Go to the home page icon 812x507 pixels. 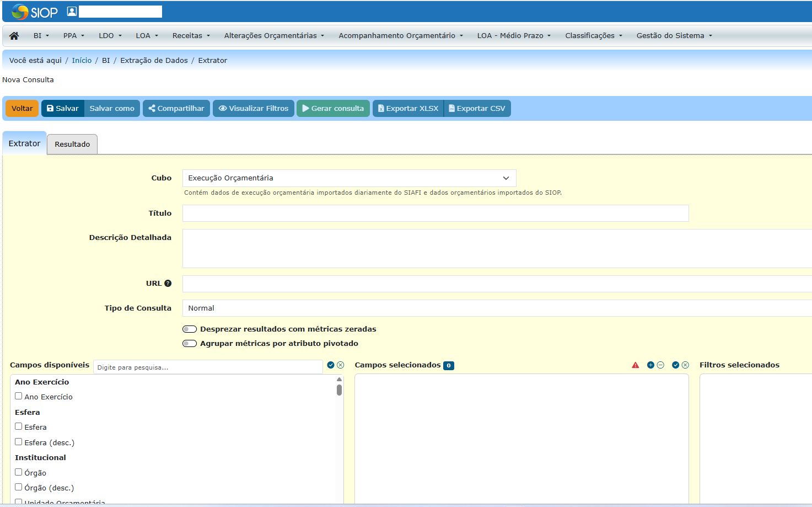pos(14,35)
